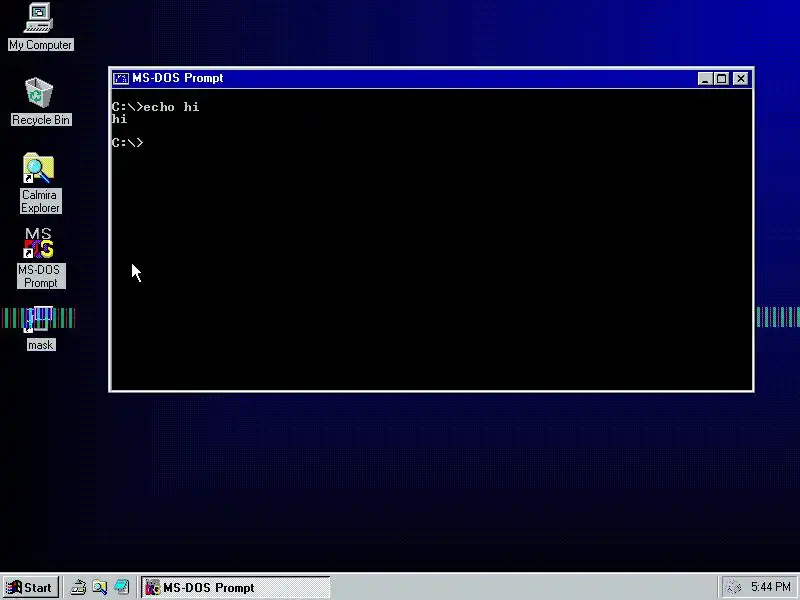Click the 5:44 PM clock
This screenshot has width=800, height=600.
771,587
